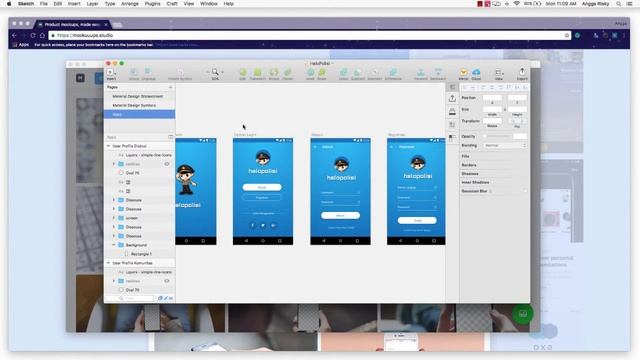640x360 pixels.
Task: Click the Cloud upload toolbar icon
Action: click(x=476, y=73)
